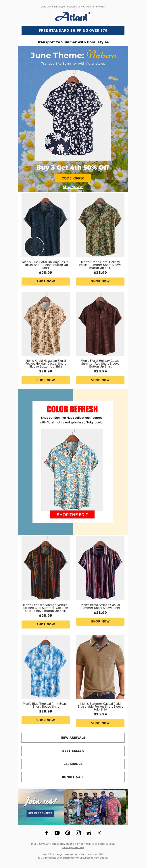Screen dimensions: 146x868
Task: Click GET FREE SHIRTS button
Action: tap(40, 813)
